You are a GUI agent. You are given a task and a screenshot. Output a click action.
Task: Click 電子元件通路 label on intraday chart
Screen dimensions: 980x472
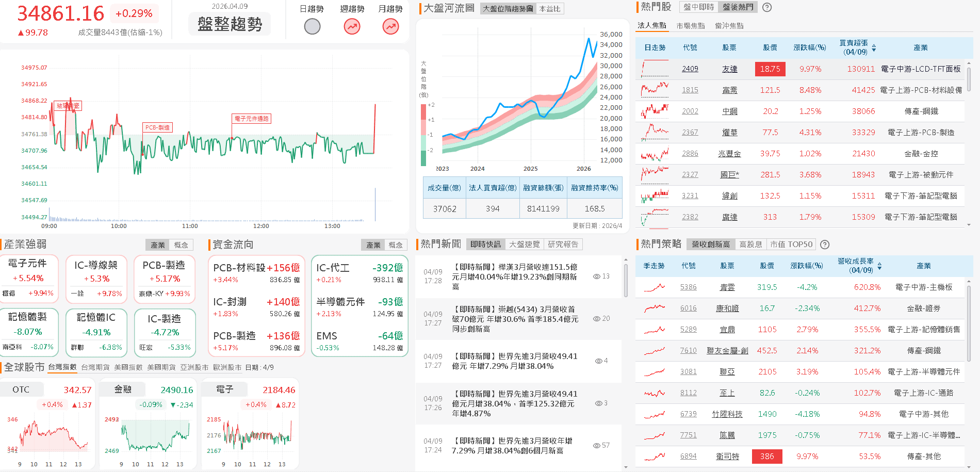(252, 119)
